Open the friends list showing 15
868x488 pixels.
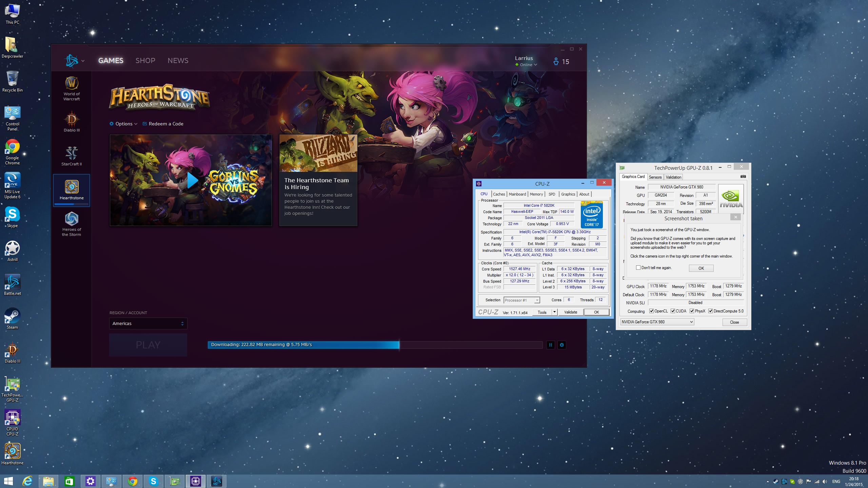coord(561,62)
